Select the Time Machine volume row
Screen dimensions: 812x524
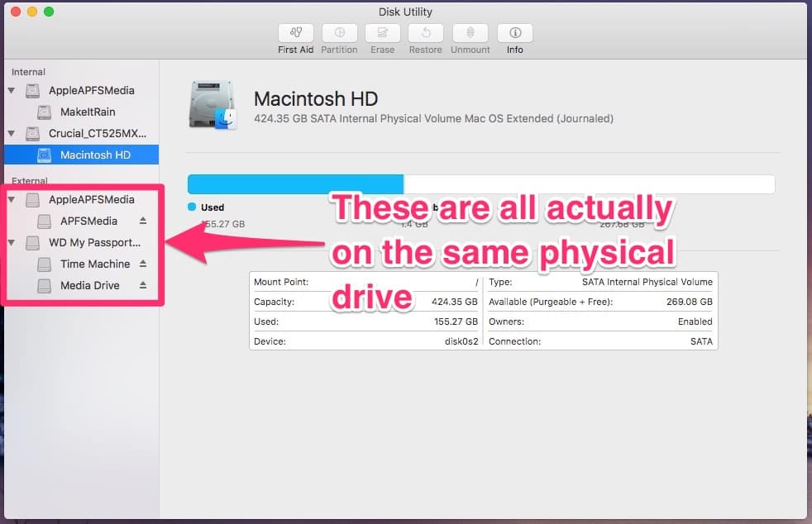(81, 264)
